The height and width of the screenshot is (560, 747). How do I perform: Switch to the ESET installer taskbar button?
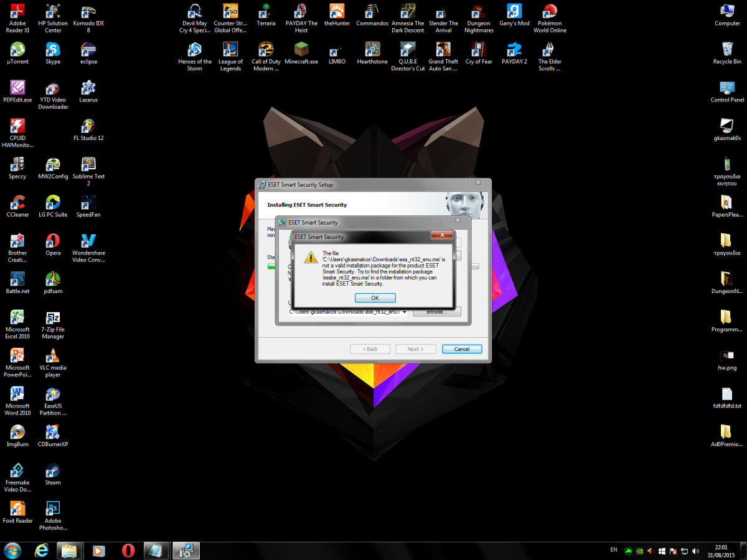(x=186, y=551)
